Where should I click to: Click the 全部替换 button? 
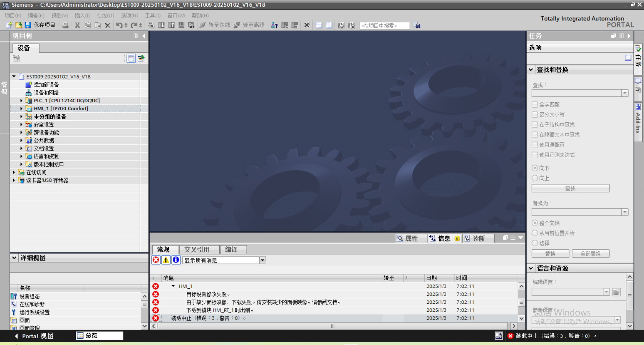590,253
